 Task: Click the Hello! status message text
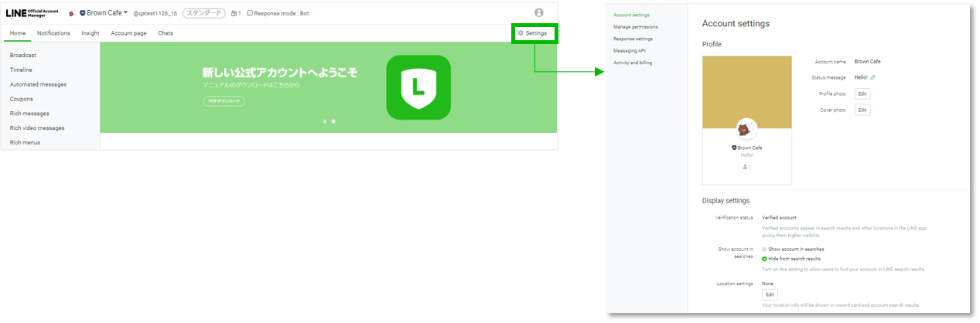pyautogui.click(x=861, y=77)
